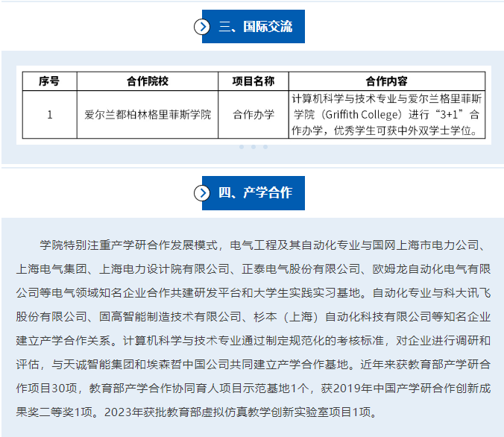Open the 四、产学合作 section heading
The height and width of the screenshot is (437, 504).
(x=255, y=193)
